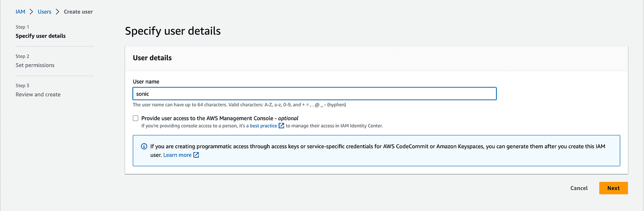Click the Create user breadcrumb item
644x211 pixels.
pos(78,12)
